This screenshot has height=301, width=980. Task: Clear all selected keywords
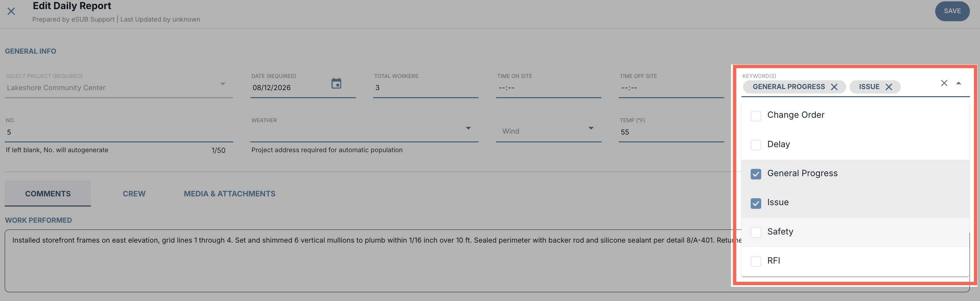[x=944, y=83]
